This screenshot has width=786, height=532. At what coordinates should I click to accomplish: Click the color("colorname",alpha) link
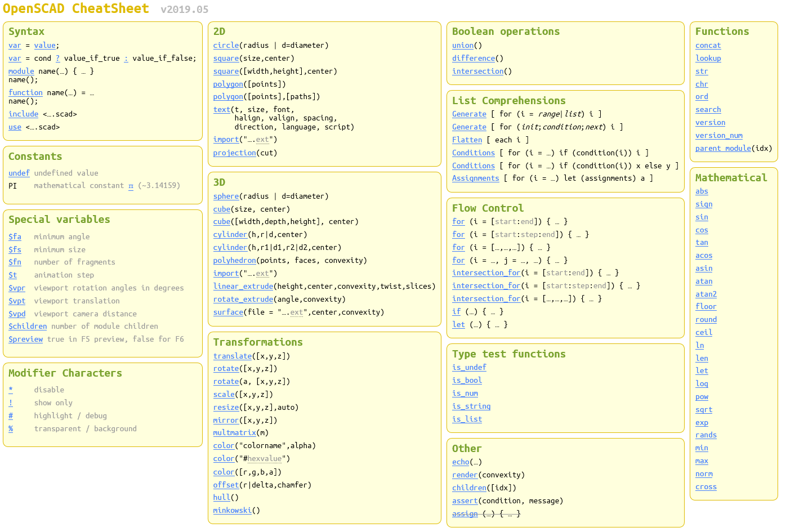pyautogui.click(x=224, y=446)
